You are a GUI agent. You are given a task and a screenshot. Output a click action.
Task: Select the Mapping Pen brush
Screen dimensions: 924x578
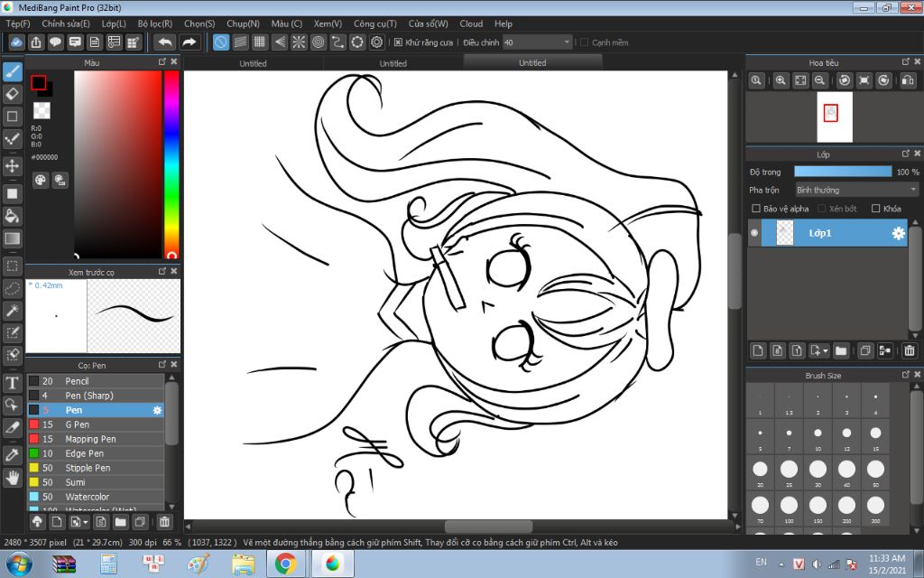click(96, 439)
